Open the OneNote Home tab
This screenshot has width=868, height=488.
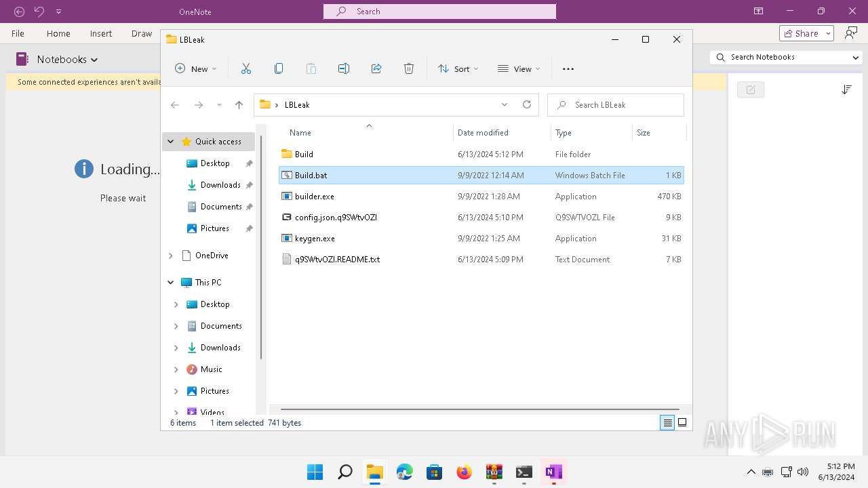click(58, 33)
